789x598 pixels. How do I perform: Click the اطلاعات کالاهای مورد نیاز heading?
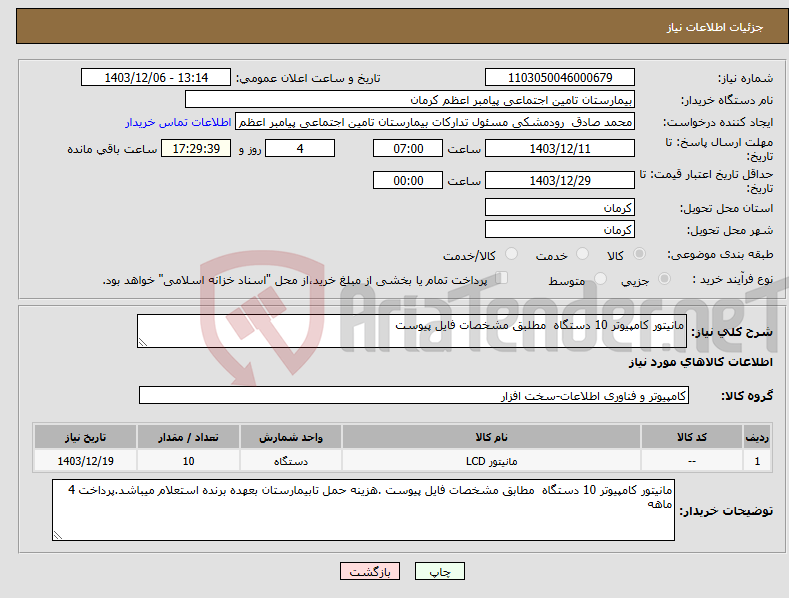(700, 362)
